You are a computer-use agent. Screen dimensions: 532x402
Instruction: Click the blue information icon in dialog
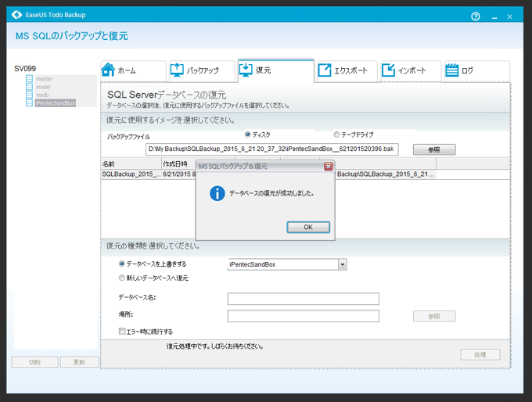click(x=217, y=193)
